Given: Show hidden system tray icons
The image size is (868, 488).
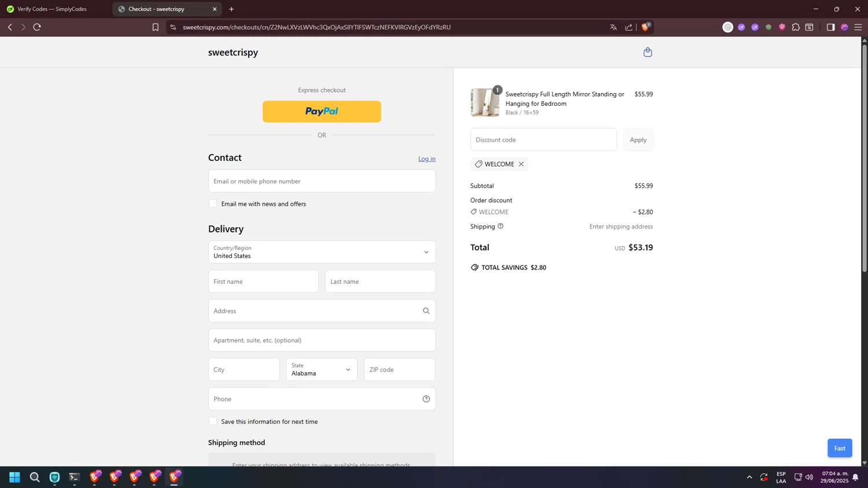Looking at the screenshot, I should point(749,477).
